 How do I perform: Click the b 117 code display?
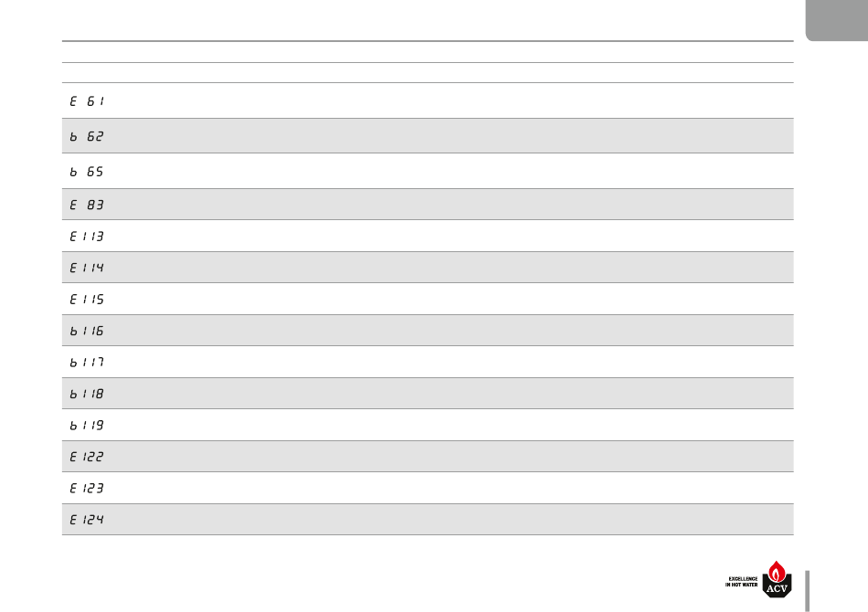pos(87,363)
